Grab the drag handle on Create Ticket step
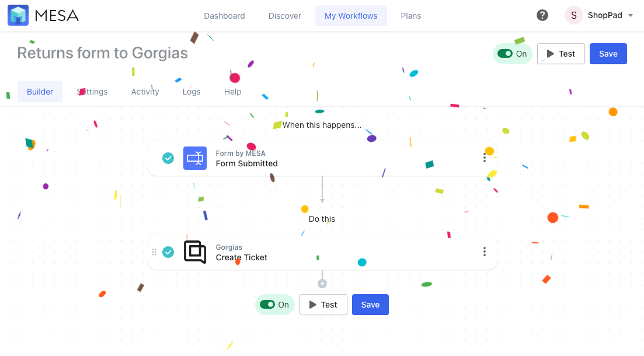Image resolution: width=644 pixels, height=356 pixels. coord(154,252)
